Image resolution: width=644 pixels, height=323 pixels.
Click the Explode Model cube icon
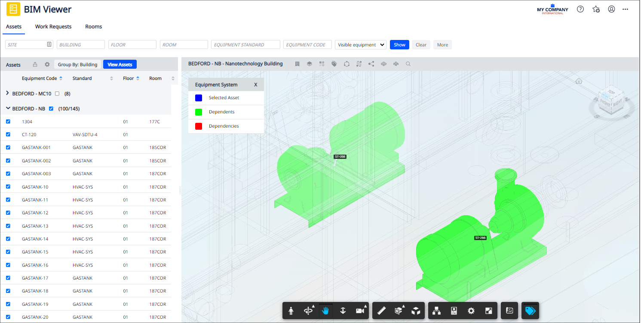(415, 311)
